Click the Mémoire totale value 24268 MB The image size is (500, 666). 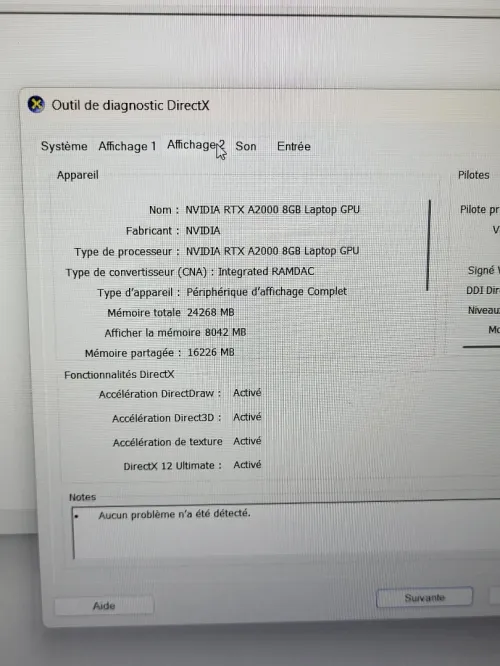[x=211, y=312]
